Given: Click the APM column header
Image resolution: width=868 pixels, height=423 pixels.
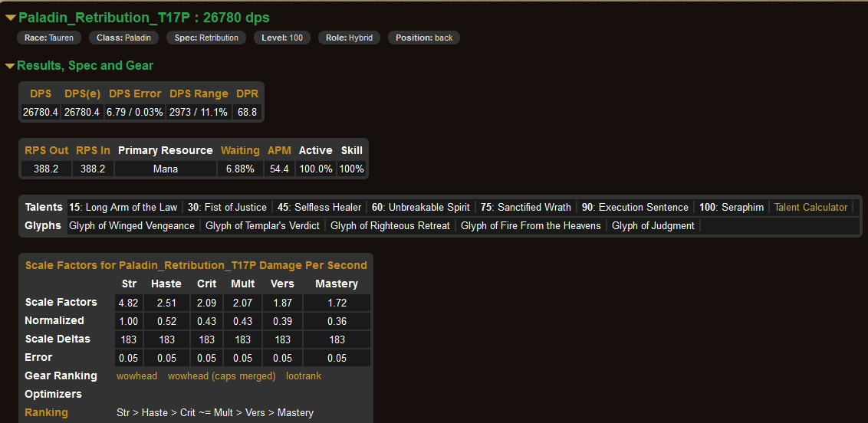Looking at the screenshot, I should [x=279, y=150].
